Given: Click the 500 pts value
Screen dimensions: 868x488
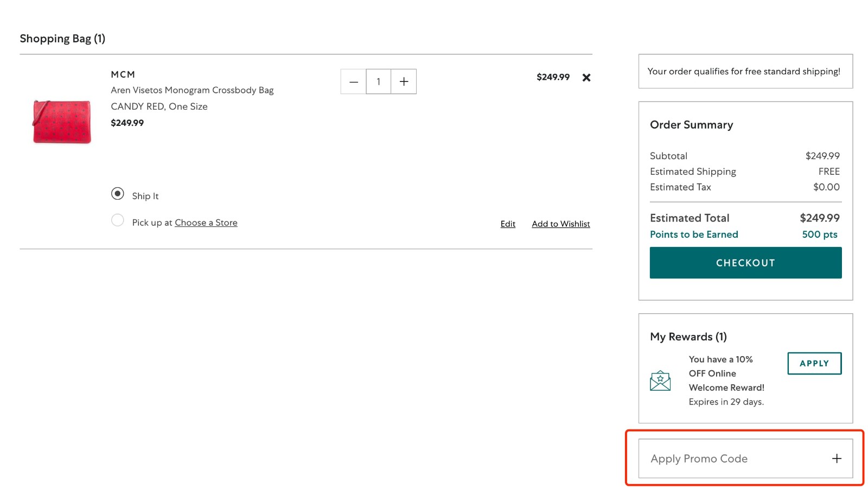Looking at the screenshot, I should [820, 235].
